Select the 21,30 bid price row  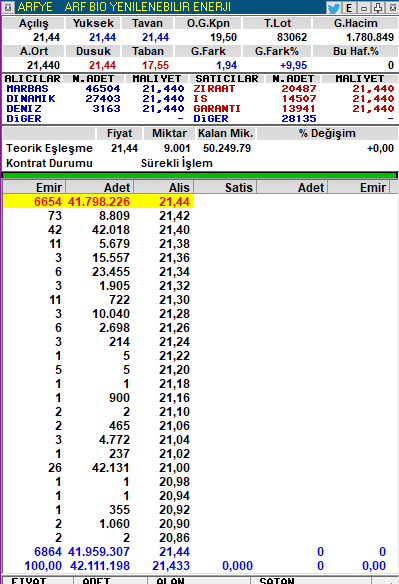click(98, 300)
